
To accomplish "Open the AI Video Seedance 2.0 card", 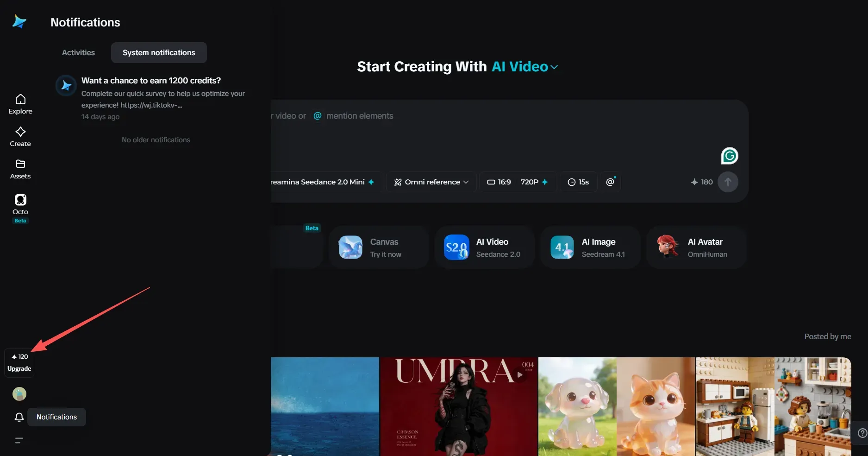I will (x=484, y=247).
